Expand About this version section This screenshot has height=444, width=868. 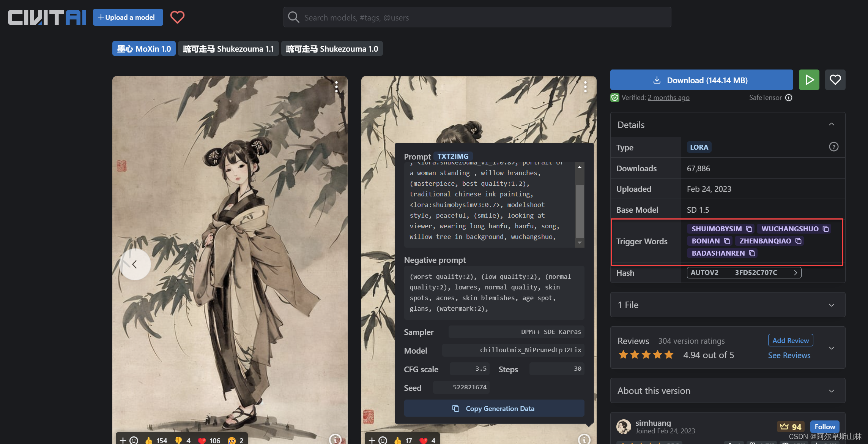pos(831,391)
